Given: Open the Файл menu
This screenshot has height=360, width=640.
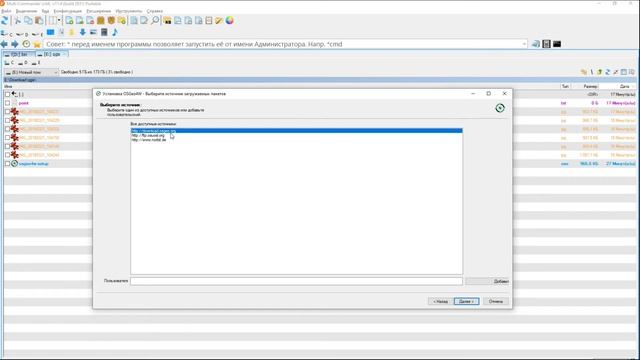Looking at the screenshot, I should coord(6,11).
